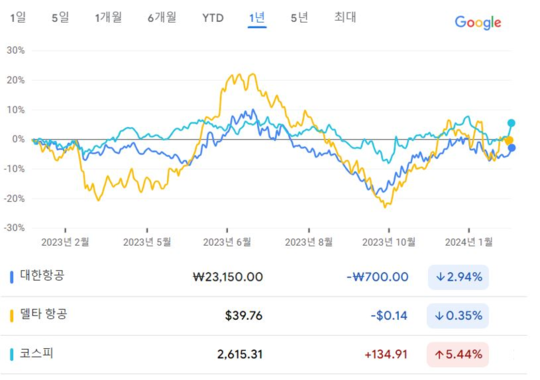Open the 델타 항공 stock row
This screenshot has width=540, height=380.
[263, 316]
